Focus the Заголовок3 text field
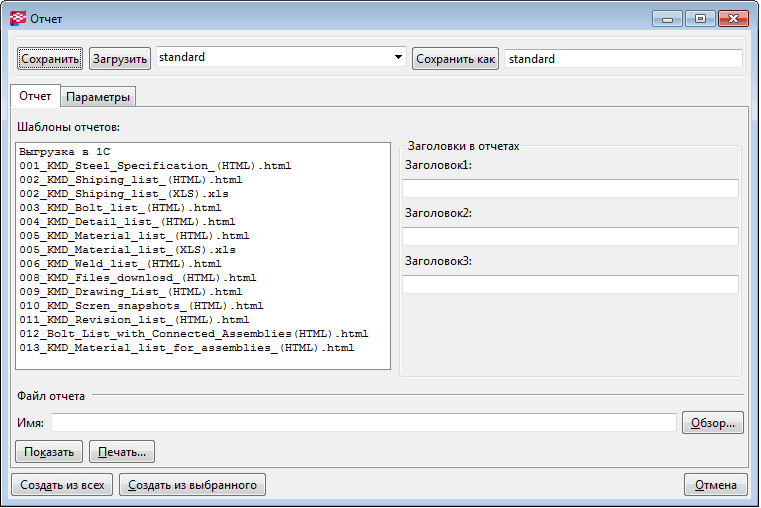 pos(570,285)
